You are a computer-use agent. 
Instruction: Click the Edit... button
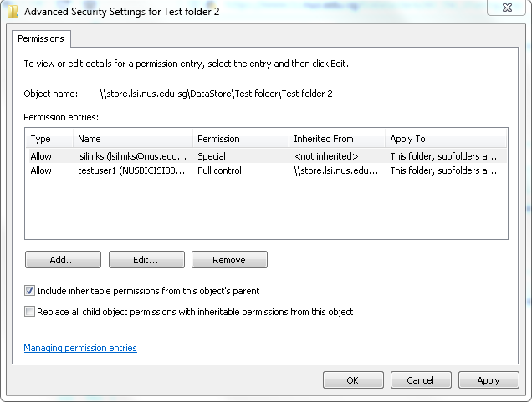click(x=146, y=260)
